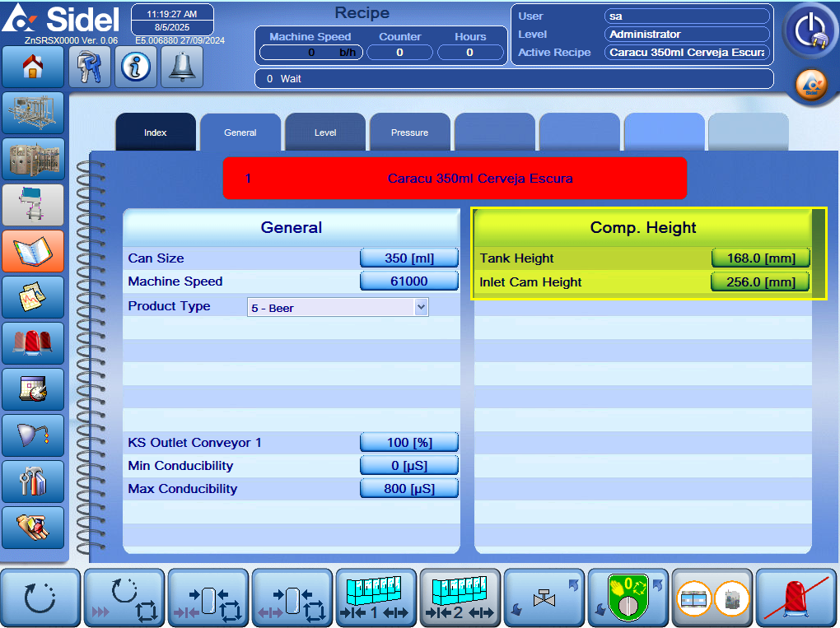Click the User field showing sa

click(688, 16)
